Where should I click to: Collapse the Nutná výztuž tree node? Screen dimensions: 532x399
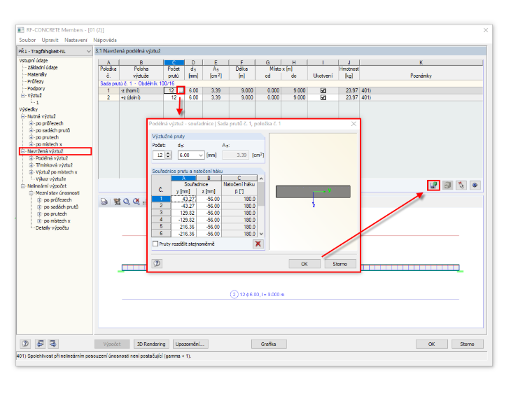[23, 116]
